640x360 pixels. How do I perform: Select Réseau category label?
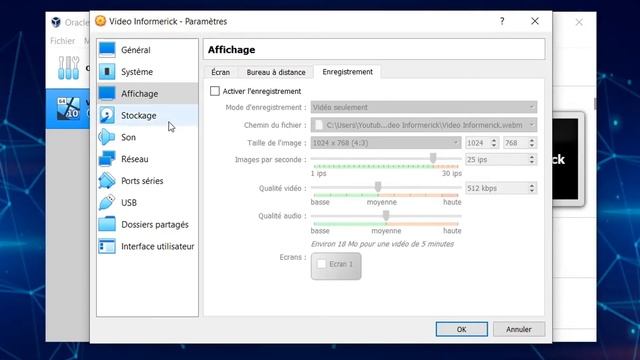(134, 159)
